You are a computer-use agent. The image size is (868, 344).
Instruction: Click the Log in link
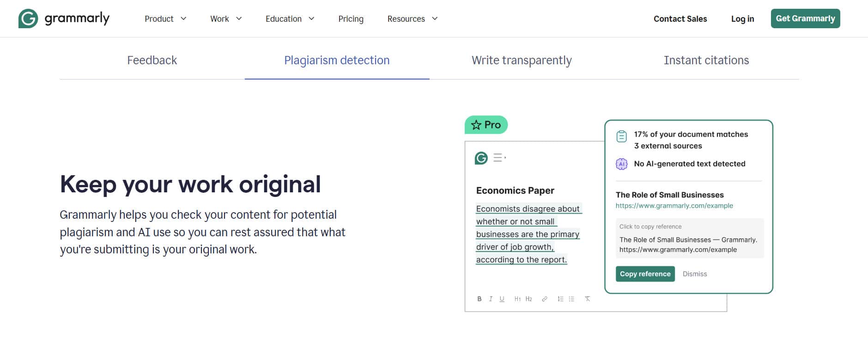pyautogui.click(x=742, y=19)
